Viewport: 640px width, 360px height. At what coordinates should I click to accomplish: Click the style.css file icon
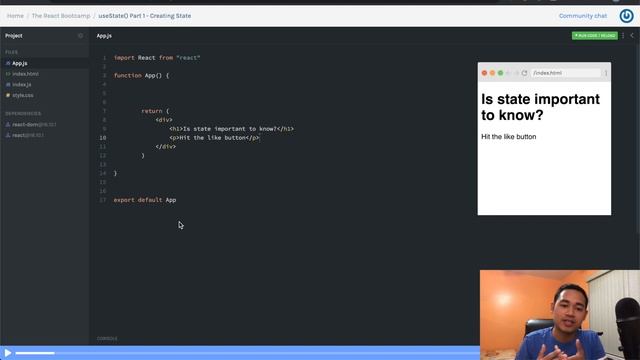point(8,95)
